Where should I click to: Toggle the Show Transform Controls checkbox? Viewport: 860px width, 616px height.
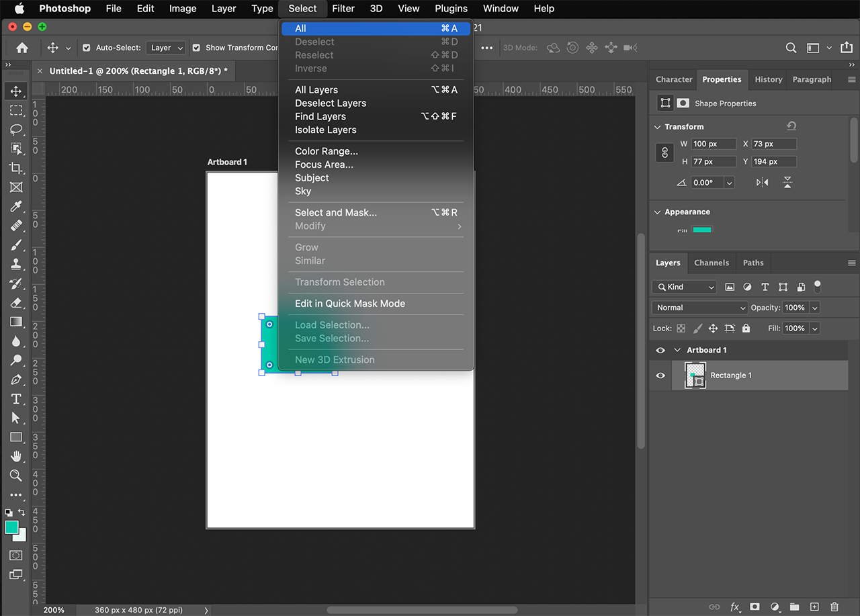196,48
